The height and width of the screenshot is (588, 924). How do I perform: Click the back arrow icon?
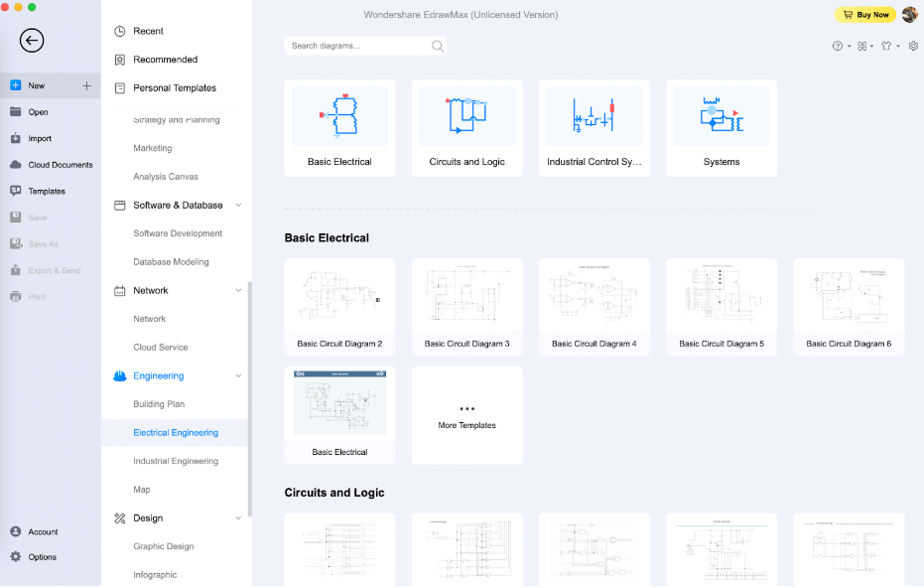coord(32,41)
